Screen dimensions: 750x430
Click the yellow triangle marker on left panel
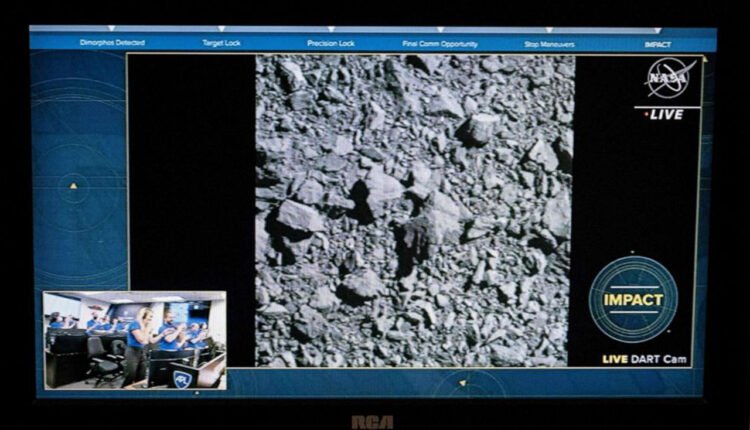pos(73,186)
